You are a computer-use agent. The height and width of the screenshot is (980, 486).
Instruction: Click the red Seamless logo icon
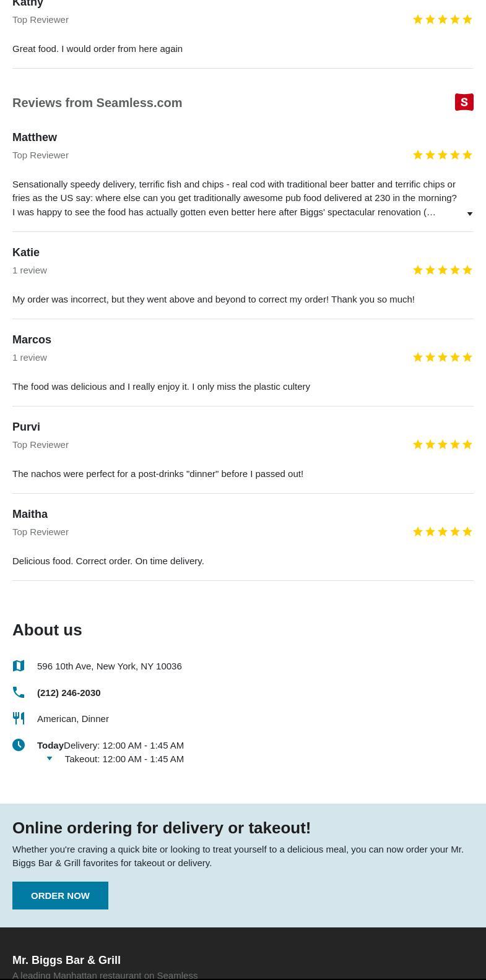(464, 102)
